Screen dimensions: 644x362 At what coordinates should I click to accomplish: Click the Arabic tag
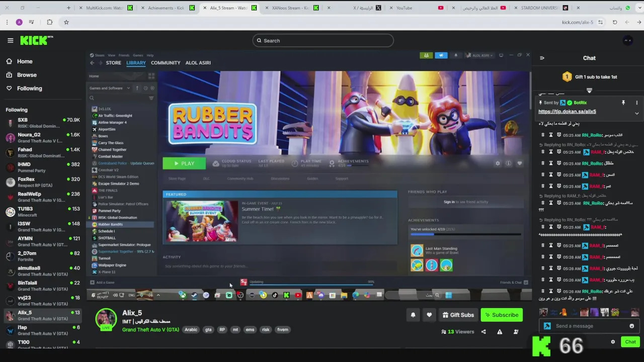(x=191, y=330)
